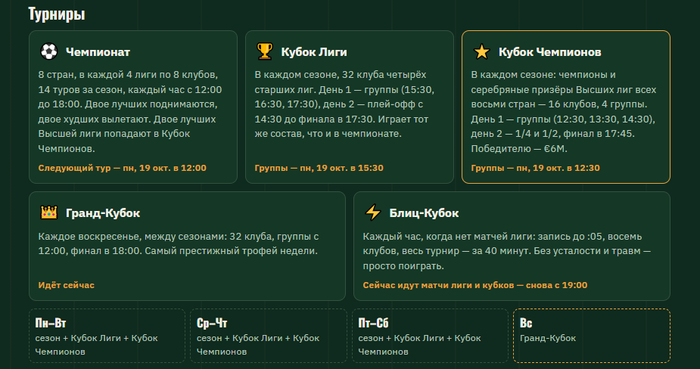The image size is (700, 369).
Task: Click the 'снова с 19:00' Blitz status line
Action: point(475,285)
